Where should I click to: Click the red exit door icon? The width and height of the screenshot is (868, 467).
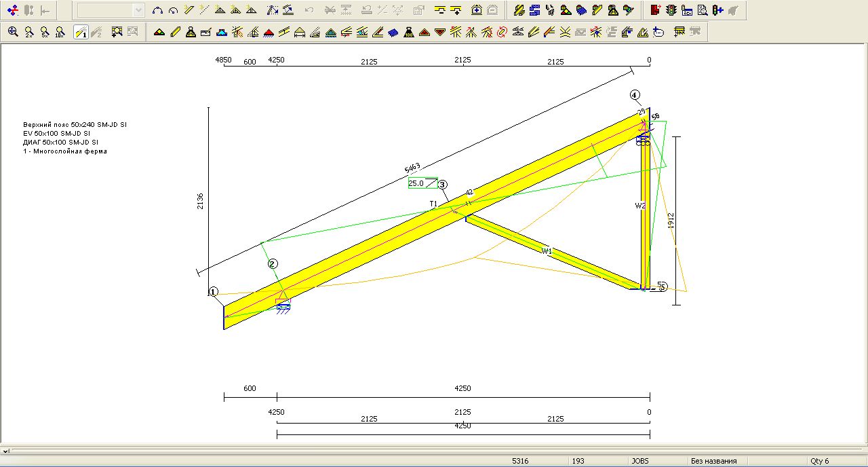click(x=656, y=10)
